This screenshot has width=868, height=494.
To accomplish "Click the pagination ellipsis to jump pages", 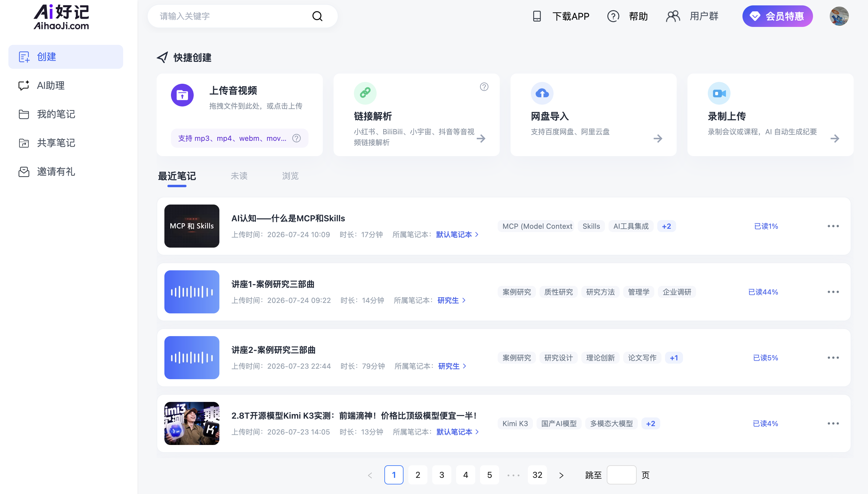I will pyautogui.click(x=513, y=475).
